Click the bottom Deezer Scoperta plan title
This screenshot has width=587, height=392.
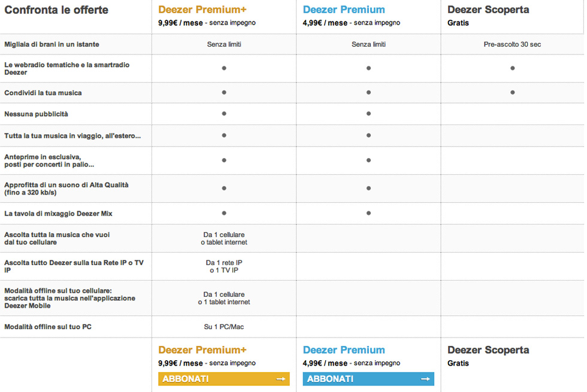[x=488, y=350]
